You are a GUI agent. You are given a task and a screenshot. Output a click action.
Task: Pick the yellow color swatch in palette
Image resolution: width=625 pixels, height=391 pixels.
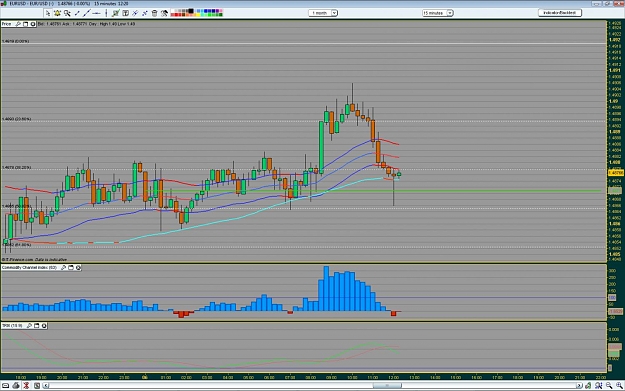(x=198, y=15)
